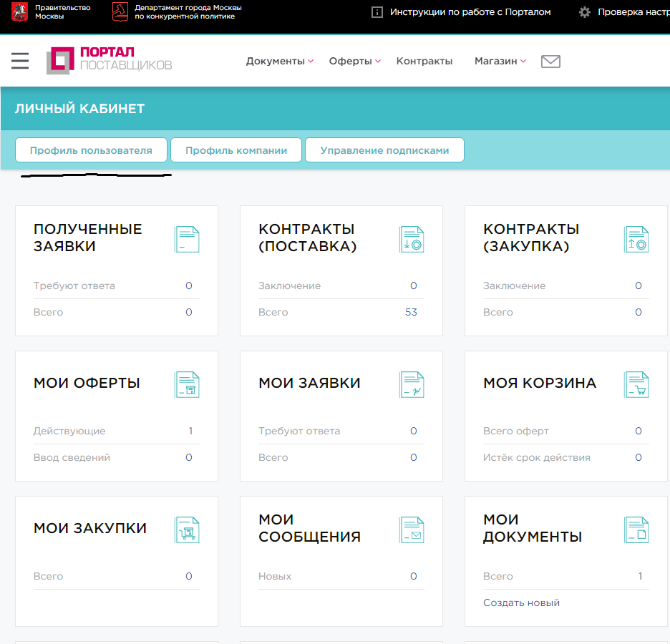The height and width of the screenshot is (644, 670).
Task: Click the Мои документы file icon
Action: pyautogui.click(x=636, y=530)
